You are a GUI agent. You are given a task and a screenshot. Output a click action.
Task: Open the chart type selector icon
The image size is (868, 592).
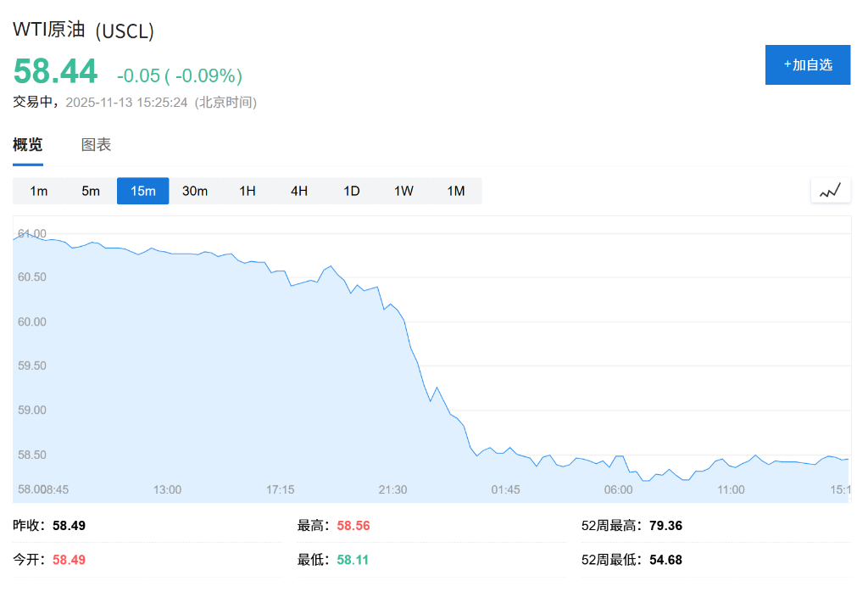(x=830, y=190)
